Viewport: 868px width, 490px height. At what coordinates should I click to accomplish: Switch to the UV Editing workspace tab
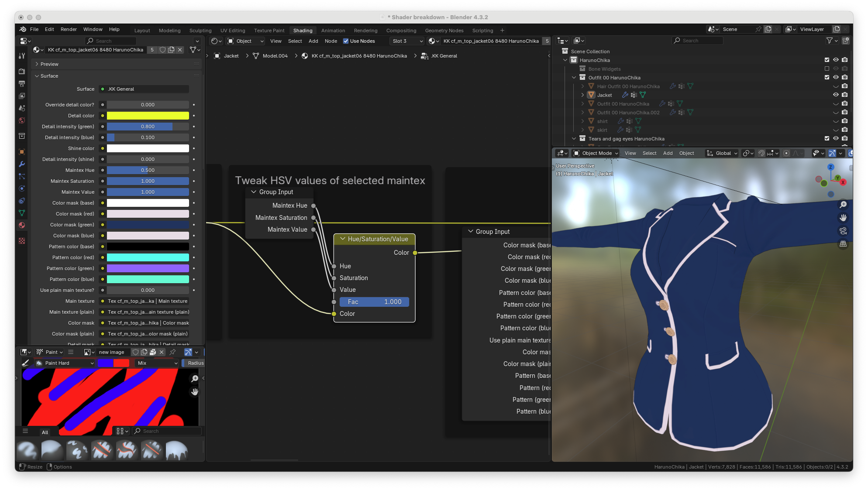coord(233,31)
